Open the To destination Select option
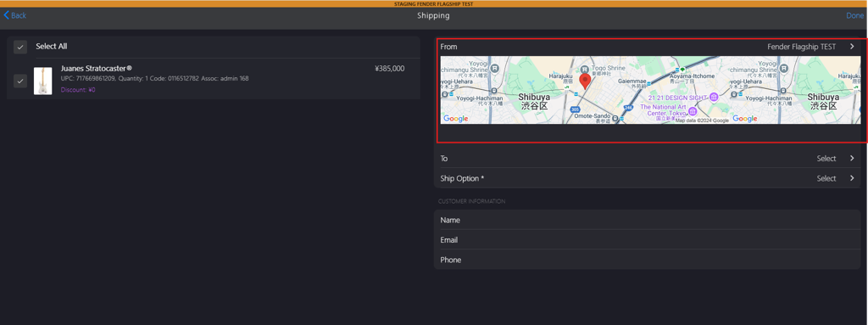 pos(826,159)
